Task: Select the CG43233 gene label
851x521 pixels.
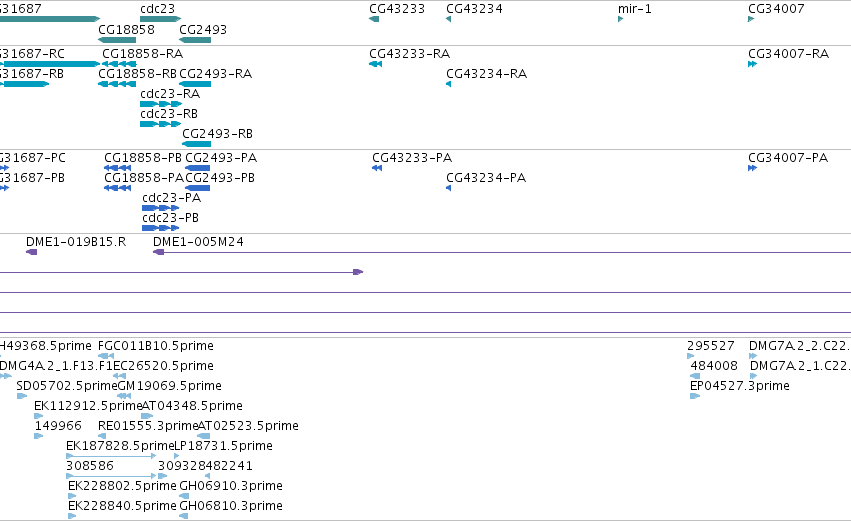Action: click(397, 9)
